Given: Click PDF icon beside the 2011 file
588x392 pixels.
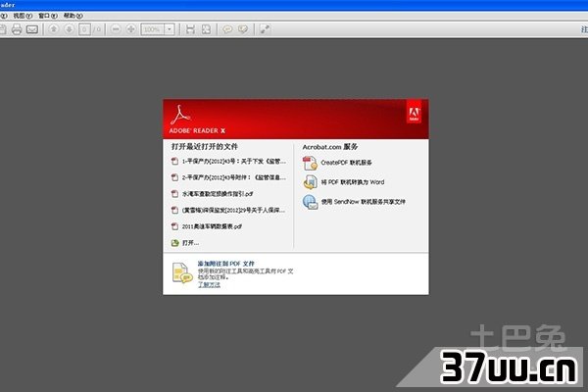Looking at the screenshot, I should (x=174, y=226).
